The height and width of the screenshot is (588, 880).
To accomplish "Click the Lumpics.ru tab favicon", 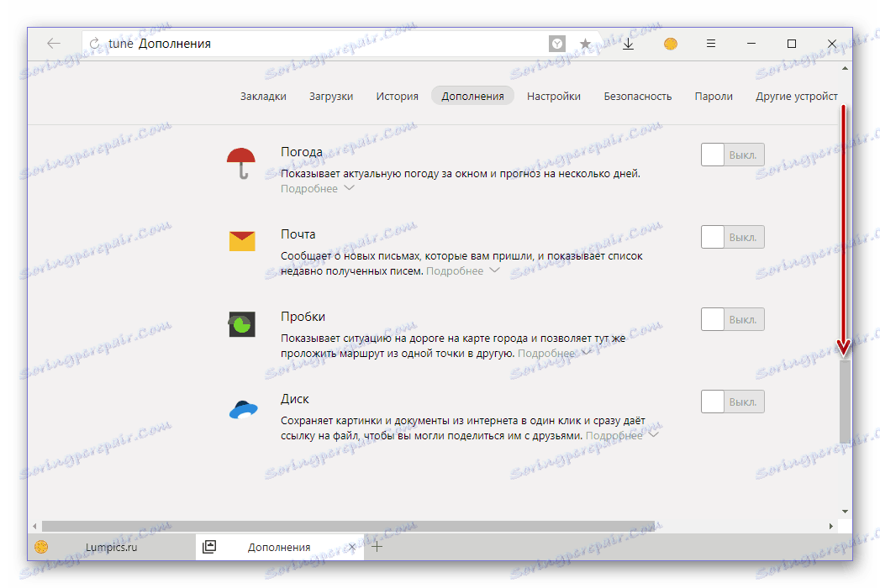I will click(x=41, y=547).
